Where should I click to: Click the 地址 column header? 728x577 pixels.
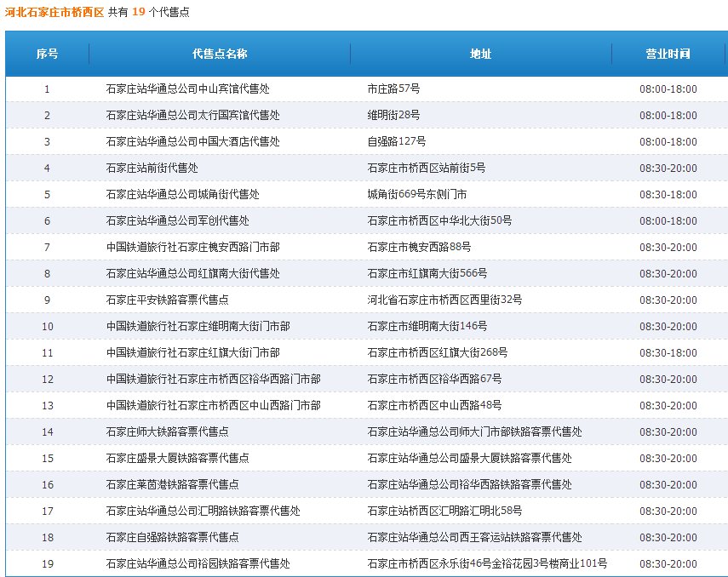coord(479,53)
